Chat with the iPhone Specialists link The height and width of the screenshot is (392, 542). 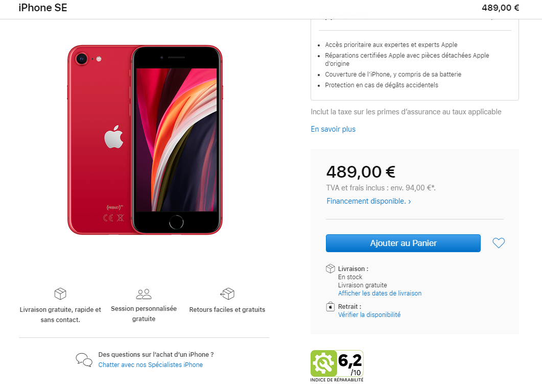pos(150,365)
